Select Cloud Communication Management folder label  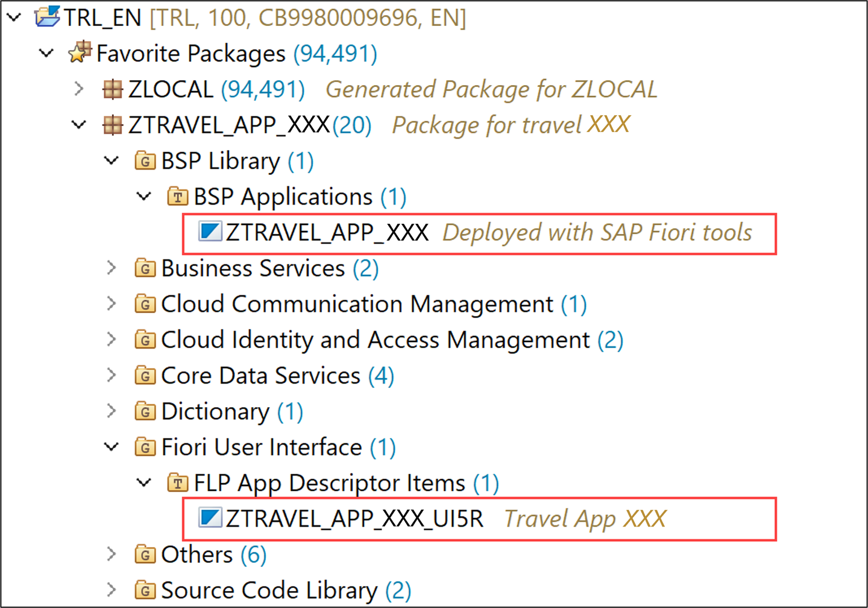[357, 304]
